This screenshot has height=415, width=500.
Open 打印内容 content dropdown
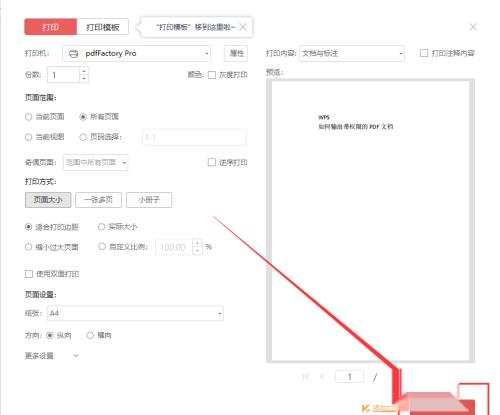(352, 53)
